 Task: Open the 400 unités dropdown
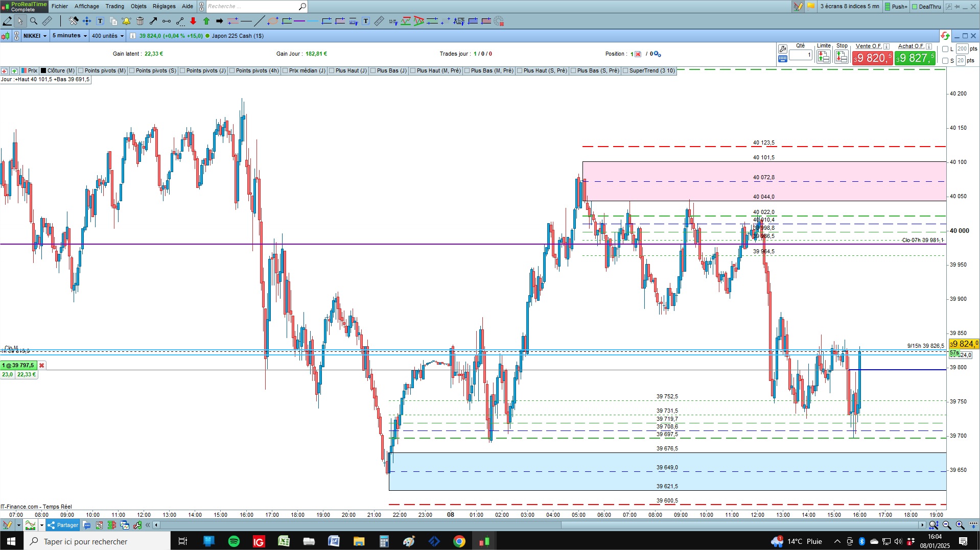point(108,36)
